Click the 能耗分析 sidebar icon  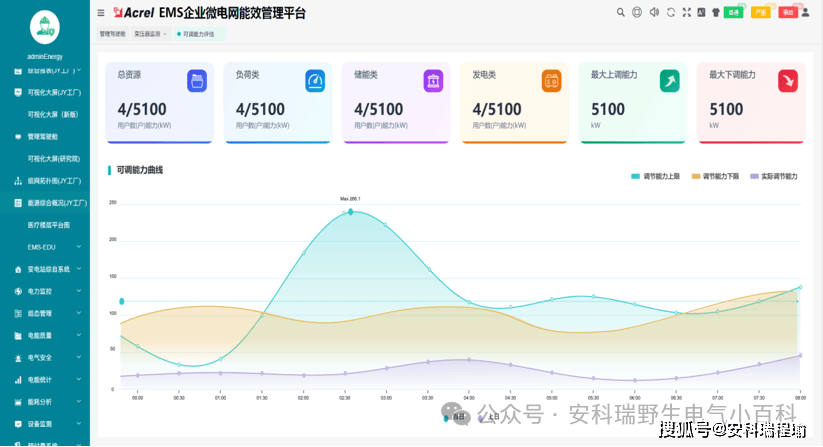tap(18, 402)
